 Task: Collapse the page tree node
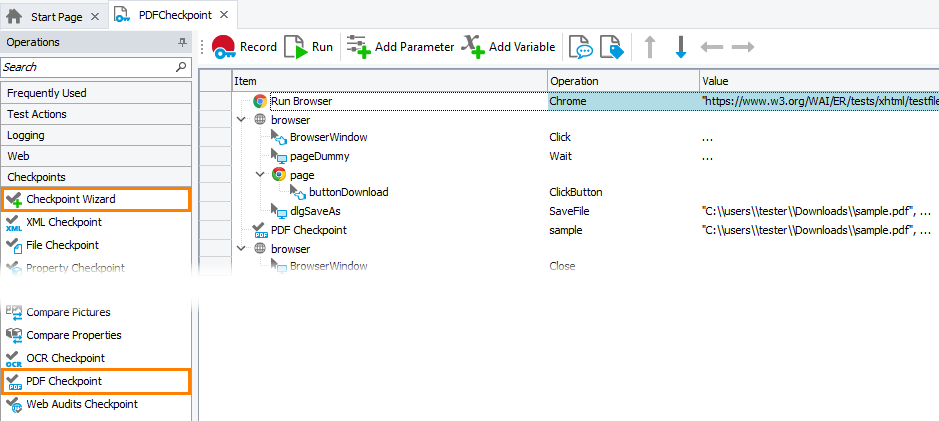coord(260,174)
